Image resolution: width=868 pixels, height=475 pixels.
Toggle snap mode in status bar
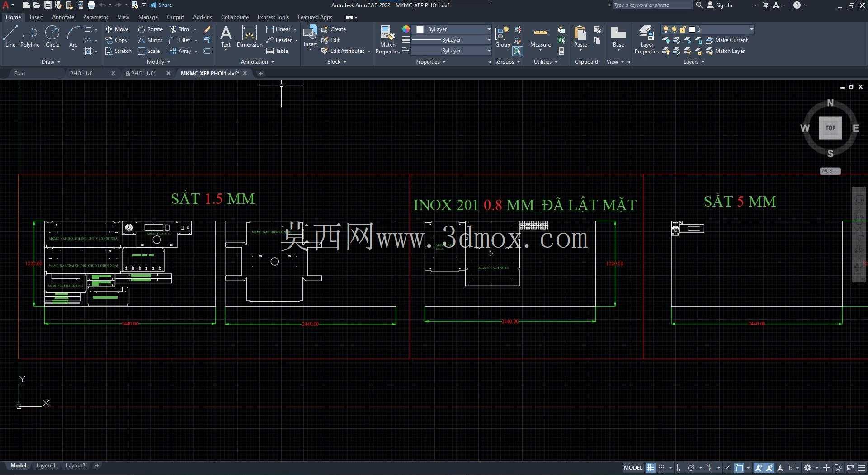[x=661, y=468]
